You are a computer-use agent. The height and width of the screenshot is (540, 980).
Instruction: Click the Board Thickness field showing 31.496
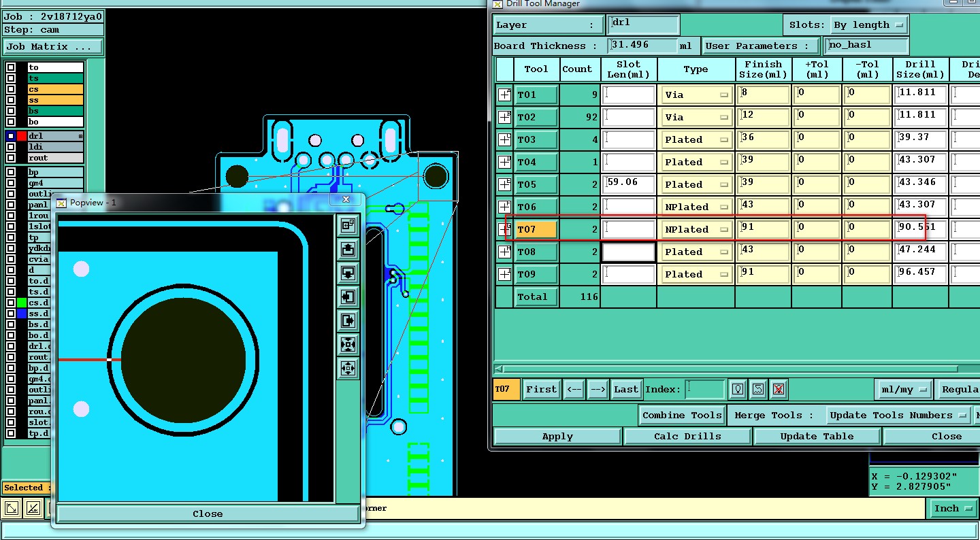click(x=642, y=46)
